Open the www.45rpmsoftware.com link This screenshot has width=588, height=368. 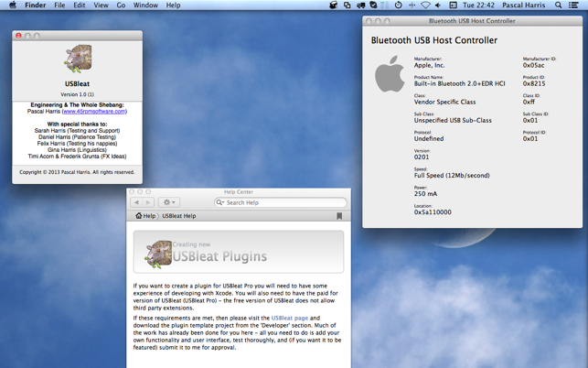[94, 111]
